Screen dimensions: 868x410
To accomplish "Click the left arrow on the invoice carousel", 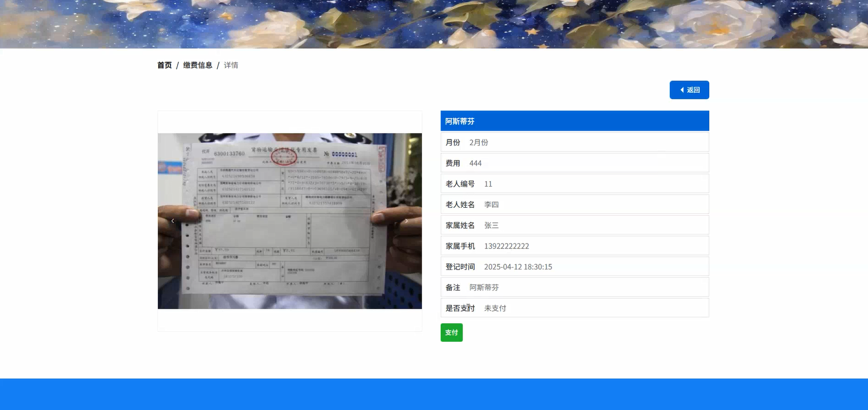I will point(173,221).
